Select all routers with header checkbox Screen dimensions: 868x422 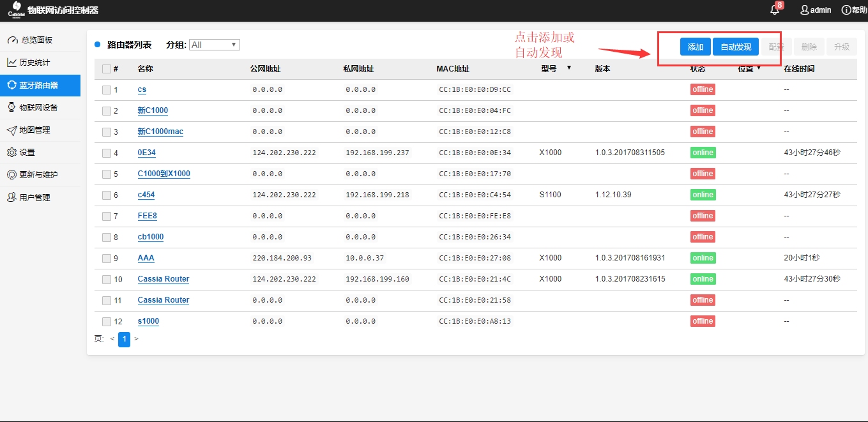(x=107, y=69)
